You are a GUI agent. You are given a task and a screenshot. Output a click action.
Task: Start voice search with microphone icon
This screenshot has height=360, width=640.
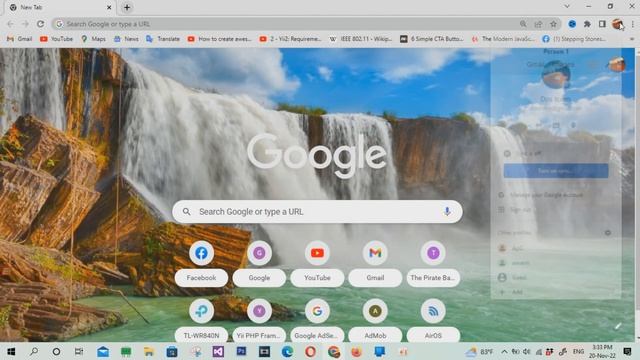click(x=447, y=211)
